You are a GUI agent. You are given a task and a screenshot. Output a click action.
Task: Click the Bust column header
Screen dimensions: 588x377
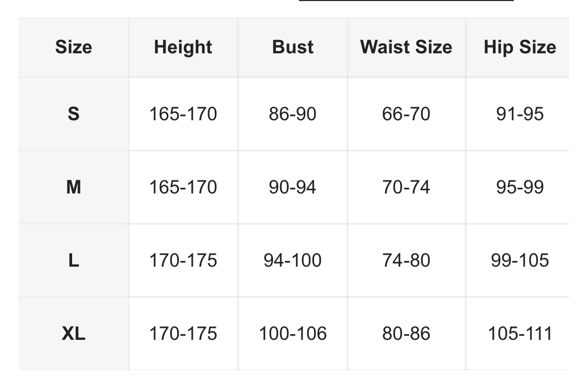click(x=293, y=47)
